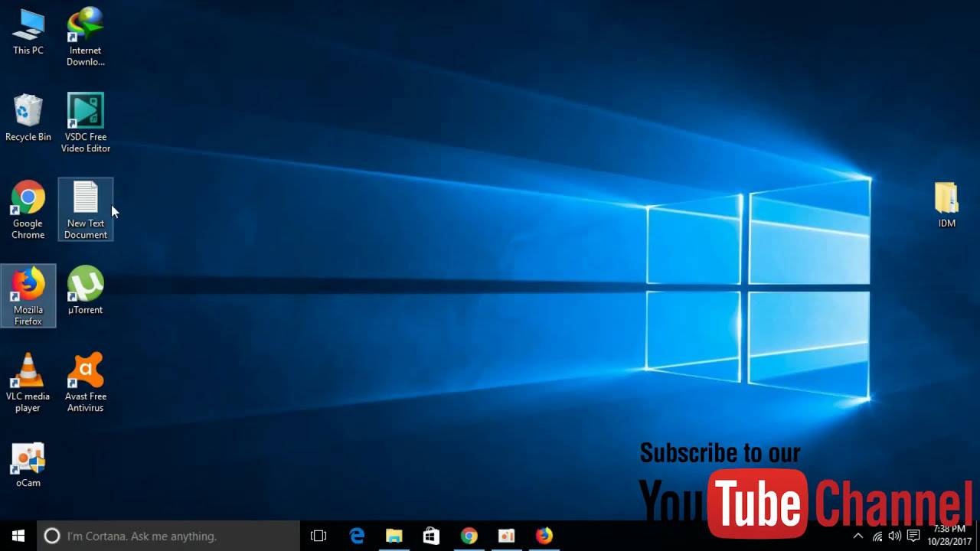Switch to oCam in the taskbar

click(507, 536)
